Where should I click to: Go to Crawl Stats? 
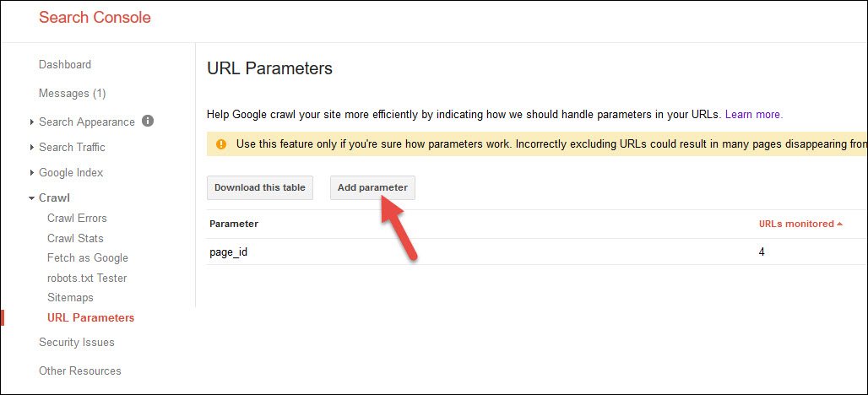pos(75,238)
